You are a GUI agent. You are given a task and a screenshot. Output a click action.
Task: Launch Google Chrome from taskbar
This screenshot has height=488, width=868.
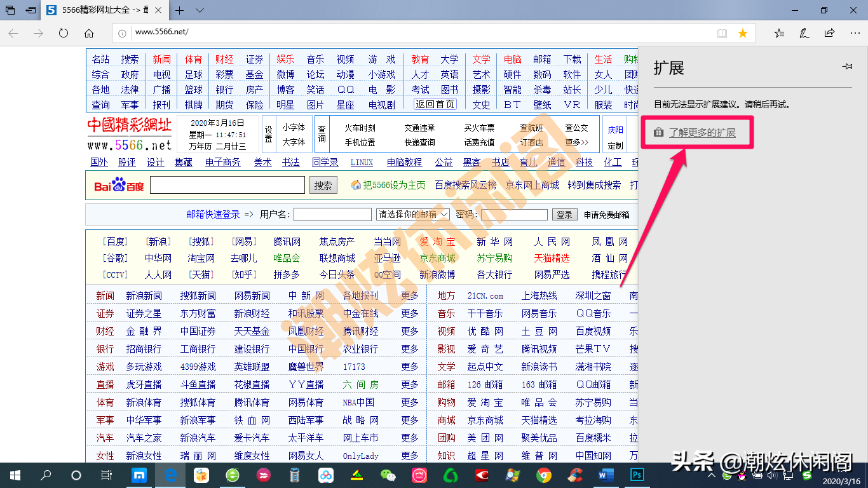(543, 475)
